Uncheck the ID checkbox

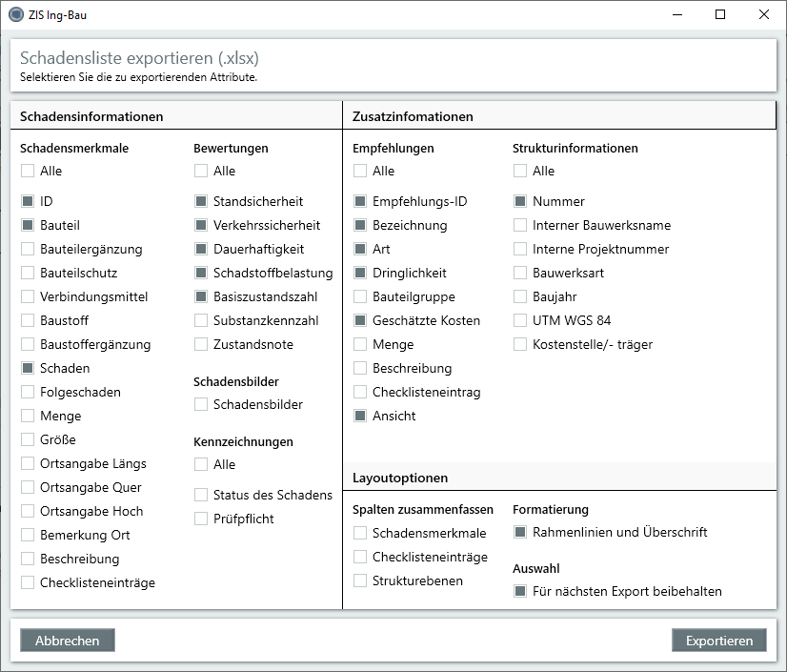point(28,201)
